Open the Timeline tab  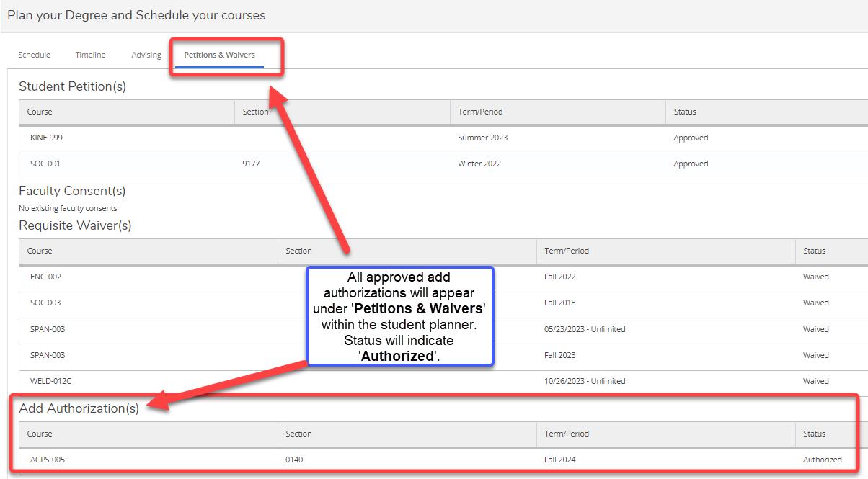[x=90, y=55]
